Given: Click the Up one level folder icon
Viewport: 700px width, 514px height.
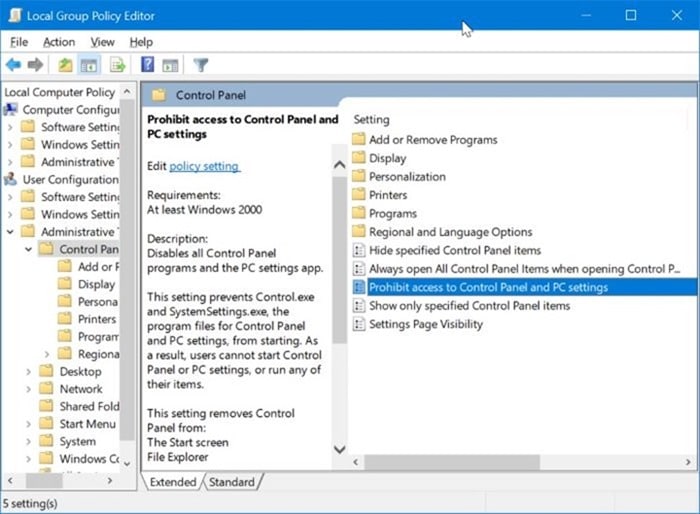Looking at the screenshot, I should pos(65,65).
